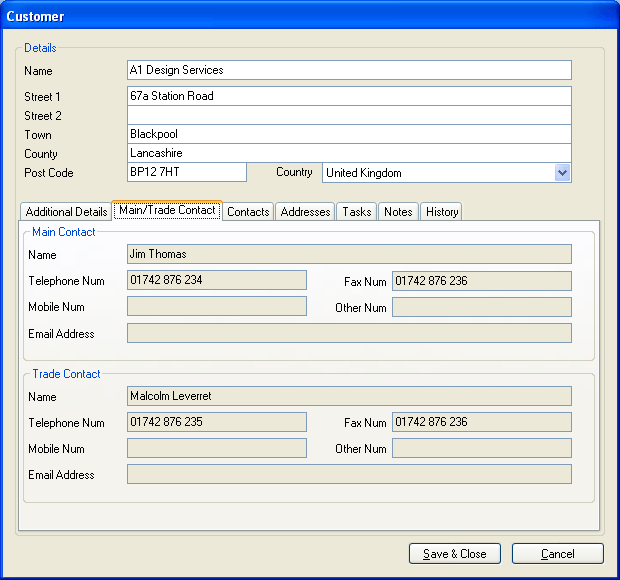Click the Town label
Image resolution: width=620 pixels, height=580 pixels.
[x=38, y=135]
